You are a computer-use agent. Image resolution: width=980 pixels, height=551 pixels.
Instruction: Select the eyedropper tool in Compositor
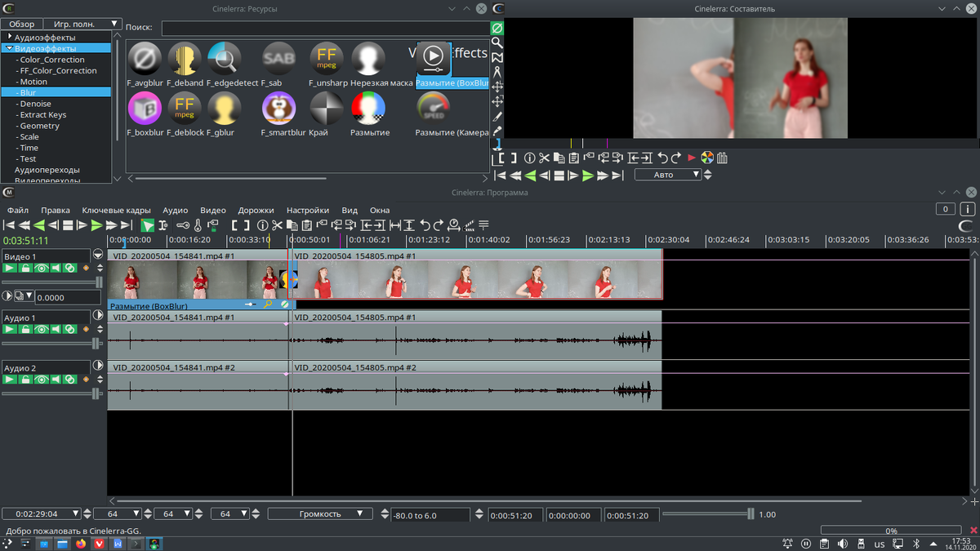coord(497,131)
